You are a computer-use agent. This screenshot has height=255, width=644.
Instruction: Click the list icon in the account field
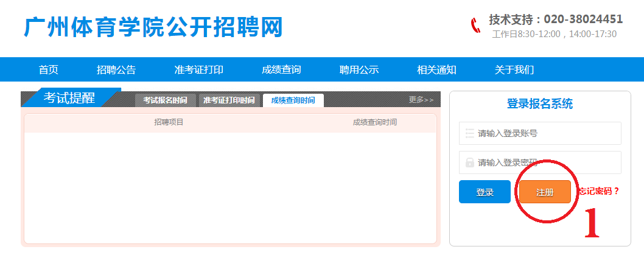tap(469, 133)
